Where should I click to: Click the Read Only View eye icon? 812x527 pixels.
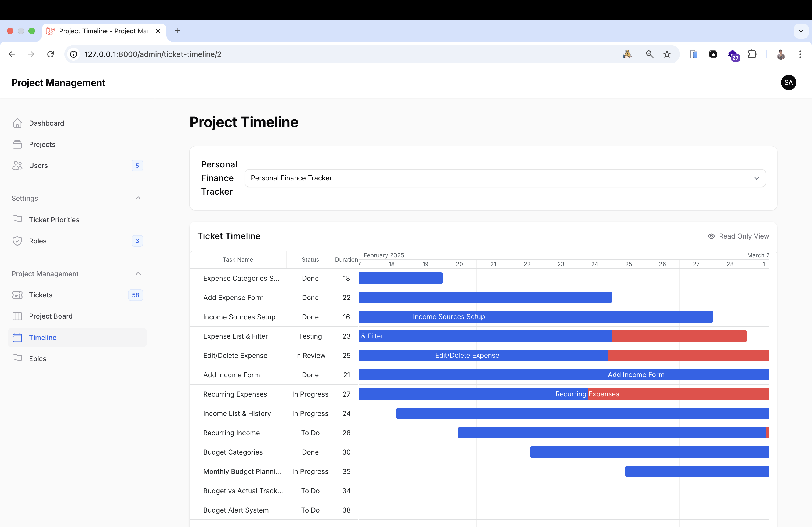711,236
